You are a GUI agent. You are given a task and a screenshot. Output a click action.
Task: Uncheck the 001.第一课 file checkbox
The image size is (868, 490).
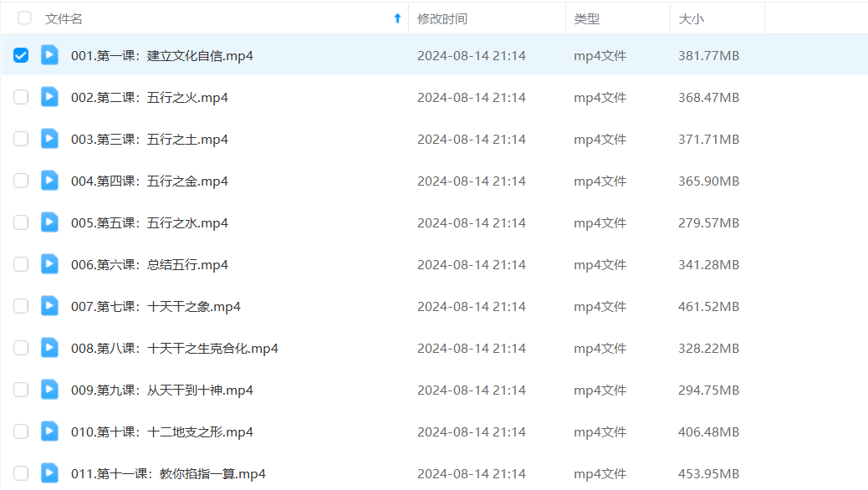21,55
